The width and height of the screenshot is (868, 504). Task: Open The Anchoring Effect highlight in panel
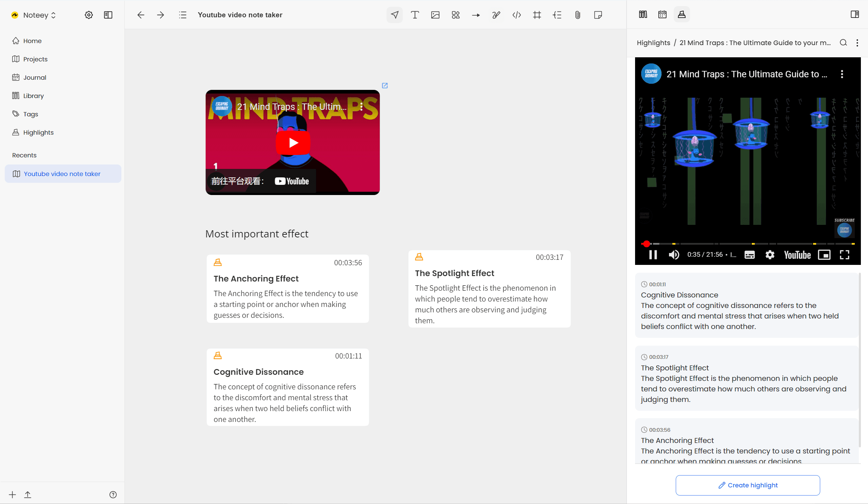746,442
